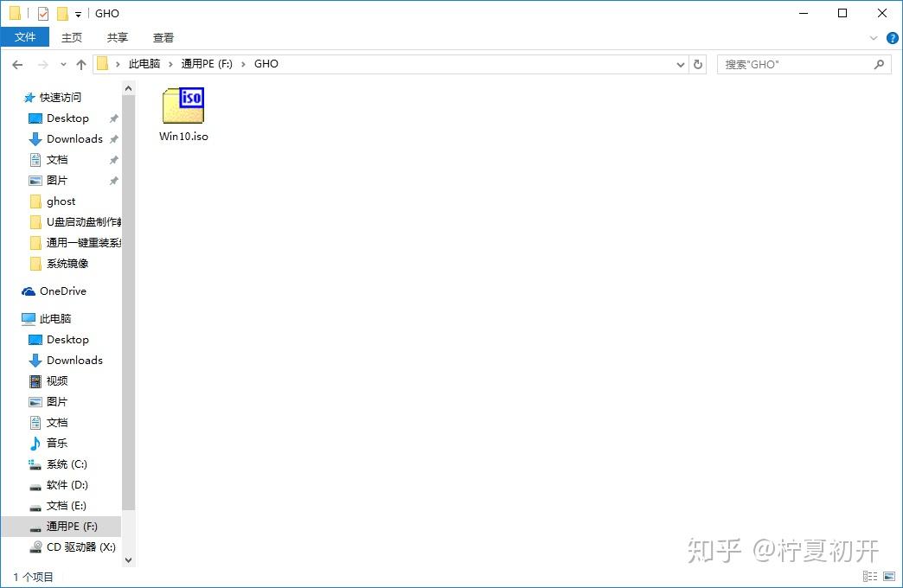Open the 文件 menu
This screenshot has height=588, width=903.
[x=25, y=37]
